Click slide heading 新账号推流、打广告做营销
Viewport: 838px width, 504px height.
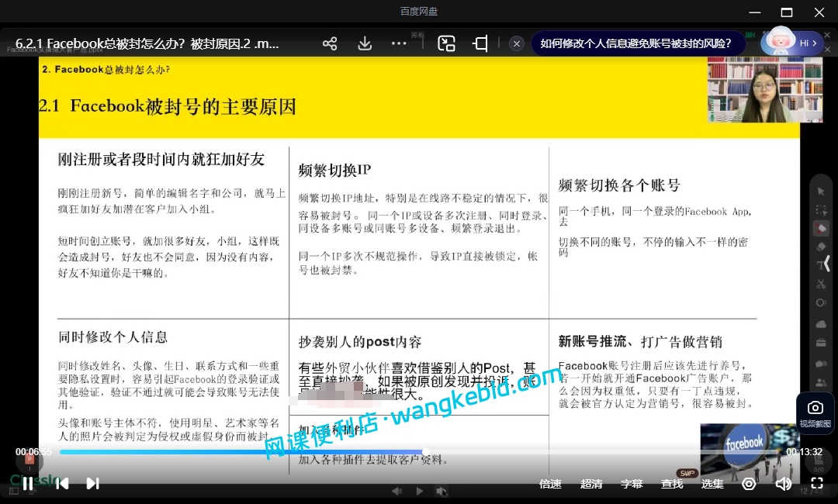click(639, 341)
